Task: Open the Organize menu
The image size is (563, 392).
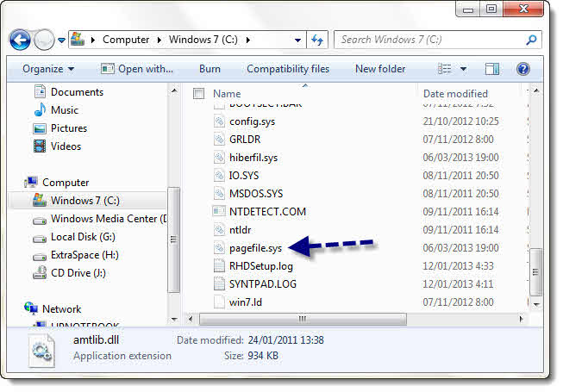Action: (x=48, y=69)
